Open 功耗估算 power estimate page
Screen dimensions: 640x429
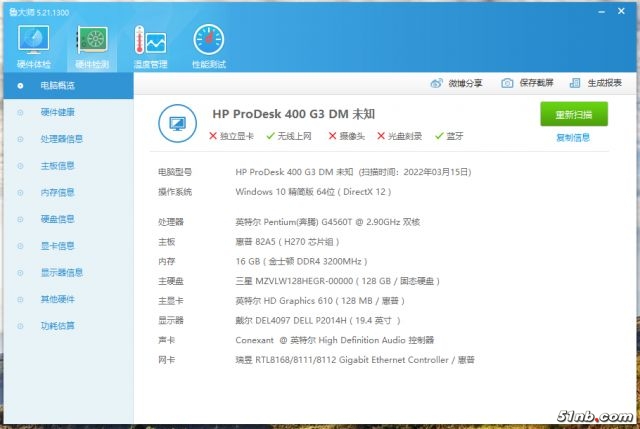tap(57, 326)
